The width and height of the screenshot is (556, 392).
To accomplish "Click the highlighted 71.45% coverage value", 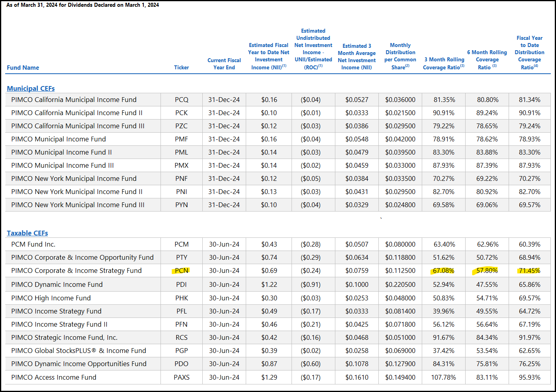I will coord(529,270).
